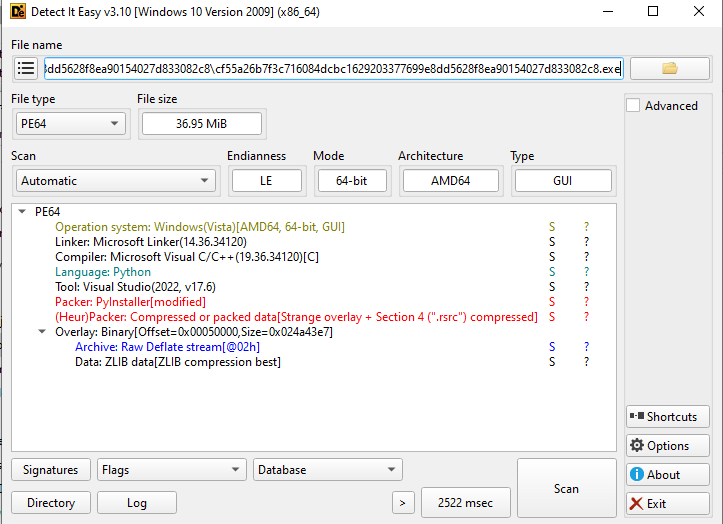Click the S marker beside PyInstaller packer
This screenshot has height=524, width=723.
click(x=552, y=302)
